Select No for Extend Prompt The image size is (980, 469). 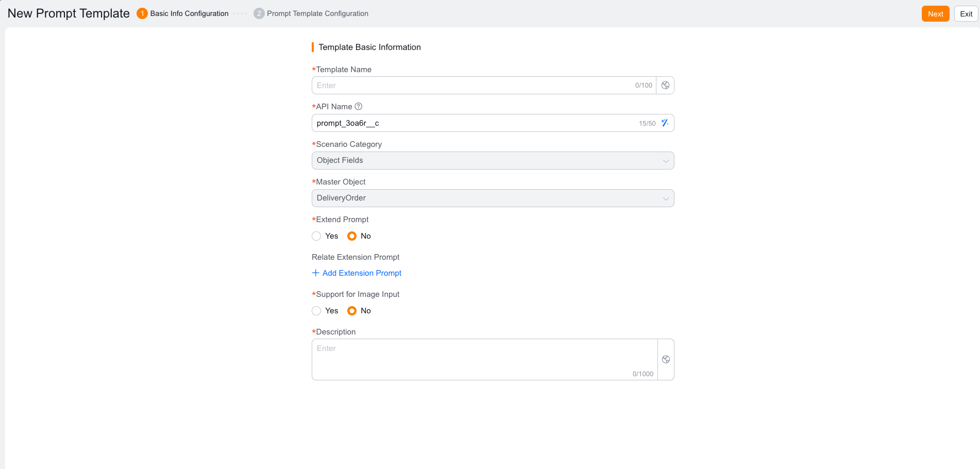point(352,236)
